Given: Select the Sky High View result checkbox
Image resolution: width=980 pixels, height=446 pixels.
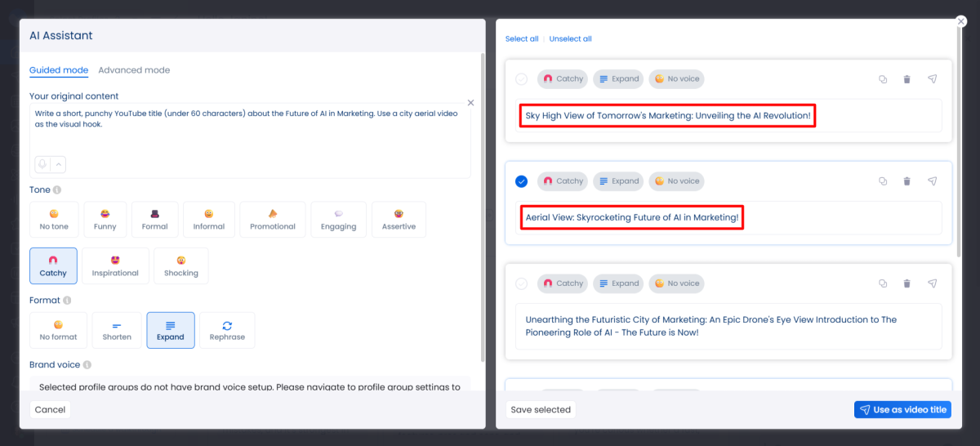Looking at the screenshot, I should pyautogui.click(x=522, y=79).
